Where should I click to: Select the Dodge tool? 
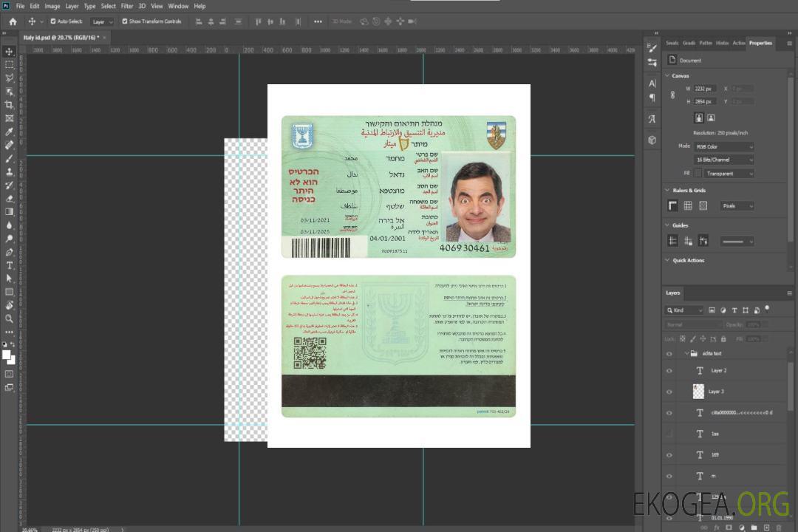point(9,238)
